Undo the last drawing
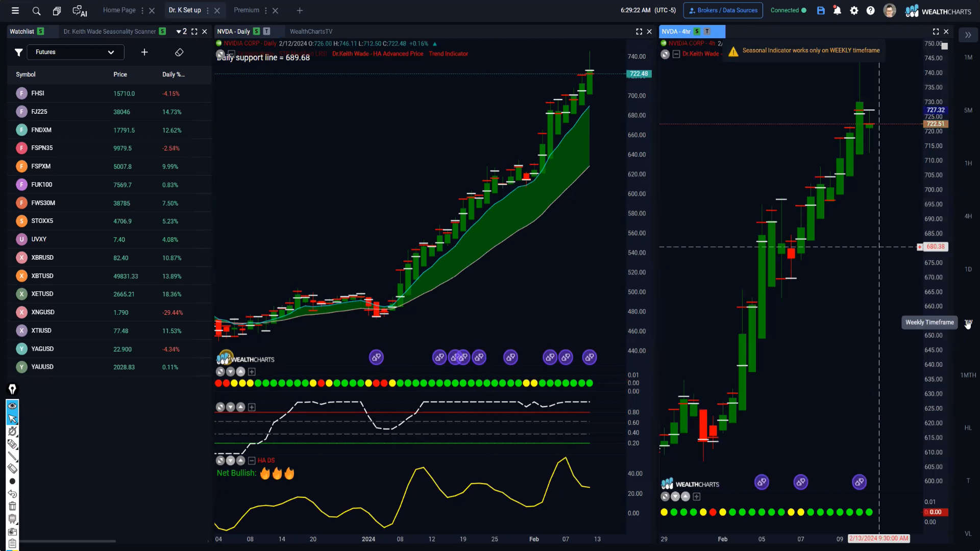980x551 pixels. click(x=12, y=494)
